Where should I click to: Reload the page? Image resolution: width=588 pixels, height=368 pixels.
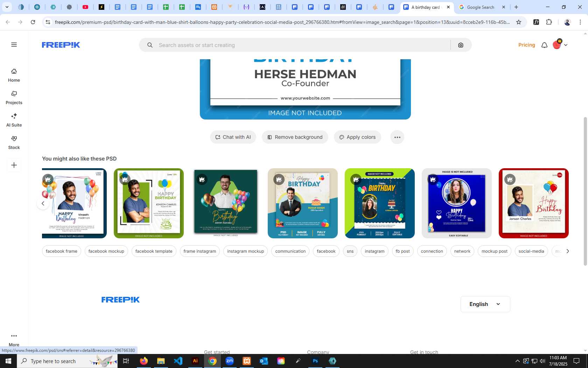33,22
